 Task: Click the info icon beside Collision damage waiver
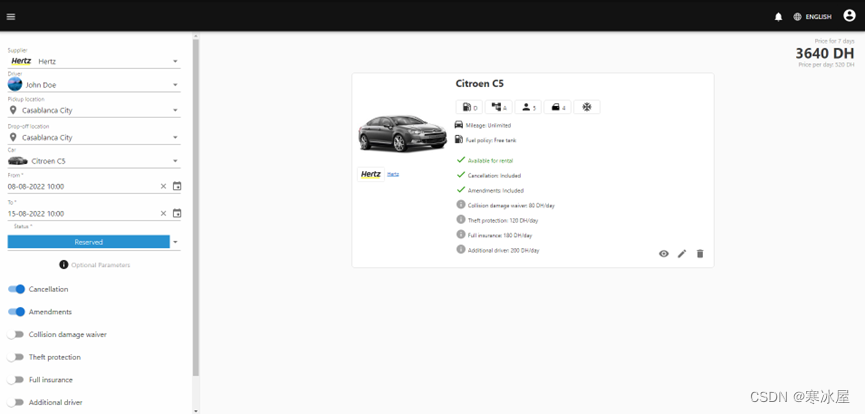[x=461, y=205]
